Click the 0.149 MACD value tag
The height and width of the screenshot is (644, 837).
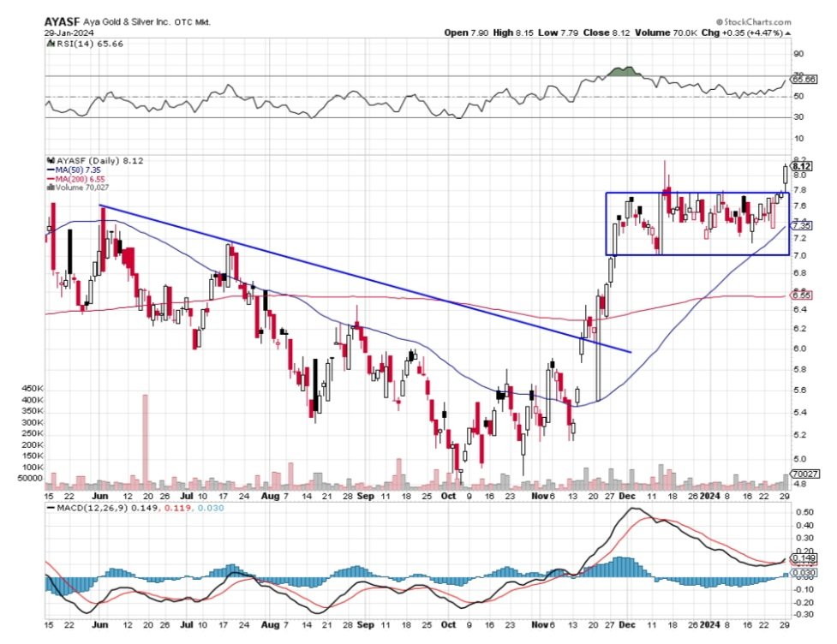(804, 558)
